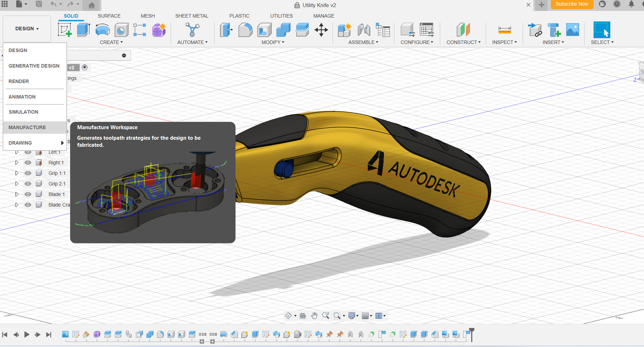The height and width of the screenshot is (347, 644).
Task: Click the Change Parameters table icon
Action: tap(427, 30)
